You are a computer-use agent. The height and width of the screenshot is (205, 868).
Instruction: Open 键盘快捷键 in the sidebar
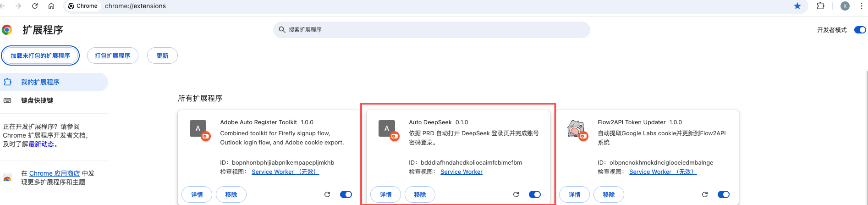[37, 100]
